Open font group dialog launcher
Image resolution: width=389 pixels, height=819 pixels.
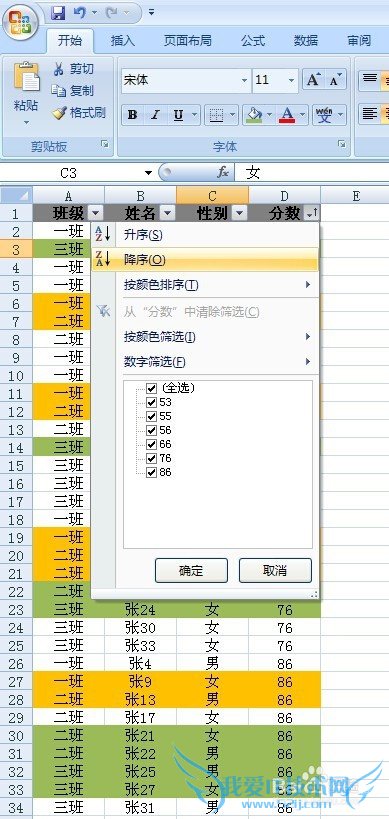pyautogui.click(x=341, y=144)
